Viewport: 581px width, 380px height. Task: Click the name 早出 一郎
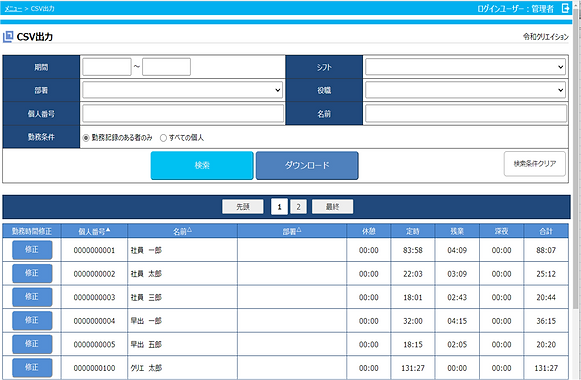146,321
